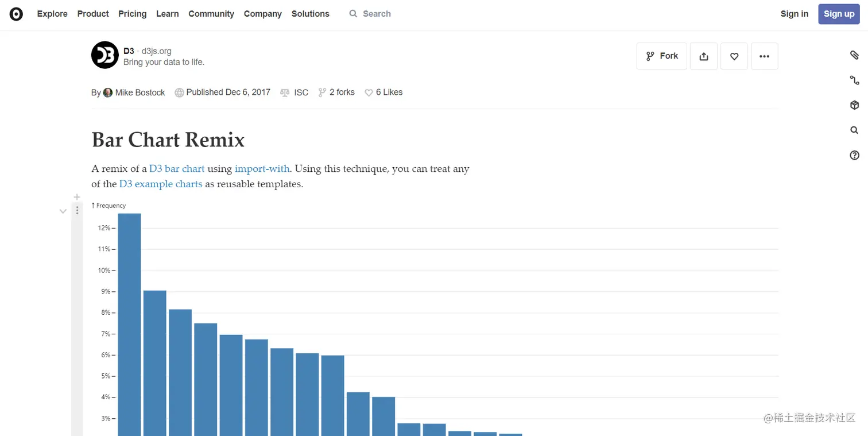Click the ISC license link
The height and width of the screenshot is (436, 868).
click(301, 92)
